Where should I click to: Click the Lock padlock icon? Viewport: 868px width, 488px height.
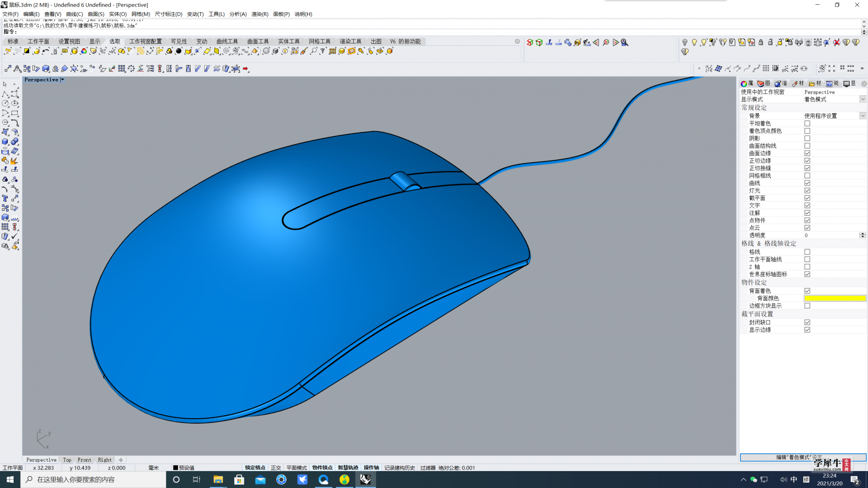(x=761, y=43)
